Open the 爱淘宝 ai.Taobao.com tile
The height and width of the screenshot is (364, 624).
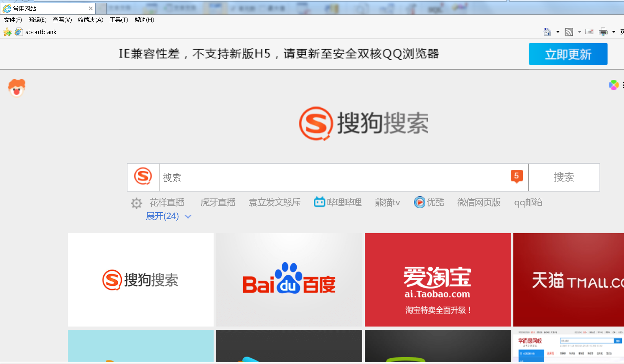click(438, 280)
